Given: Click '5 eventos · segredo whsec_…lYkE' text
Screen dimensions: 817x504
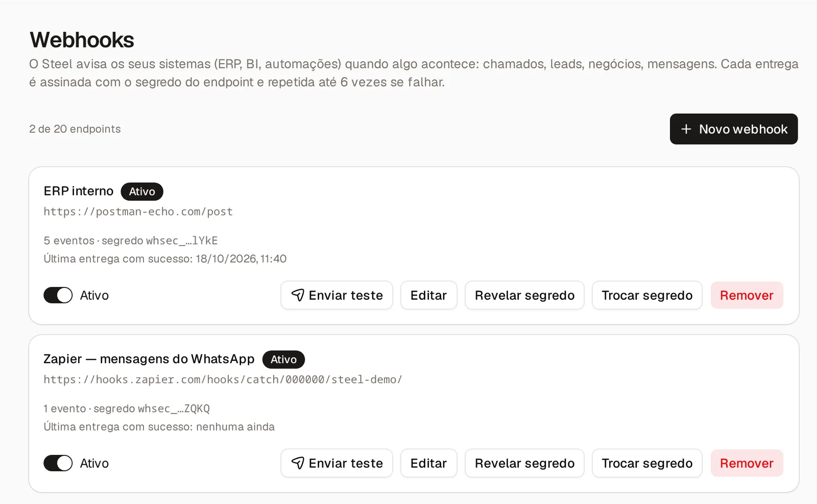Looking at the screenshot, I should (x=131, y=241).
